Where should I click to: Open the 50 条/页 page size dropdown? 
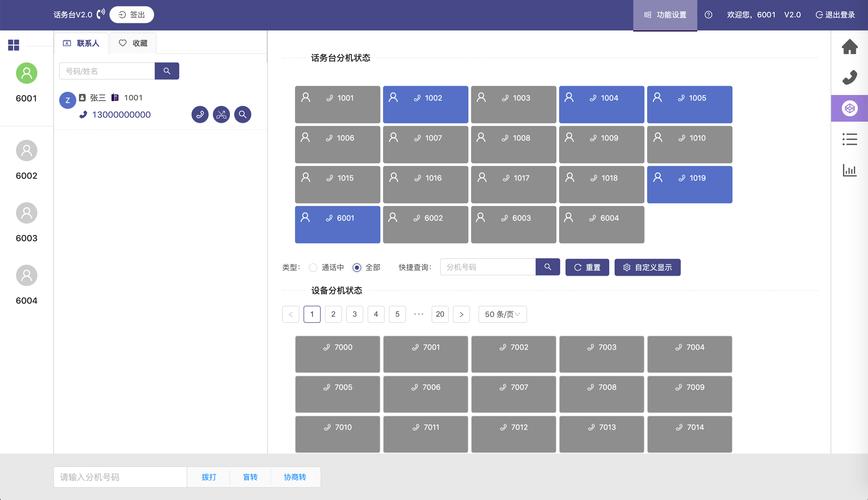[x=502, y=315]
